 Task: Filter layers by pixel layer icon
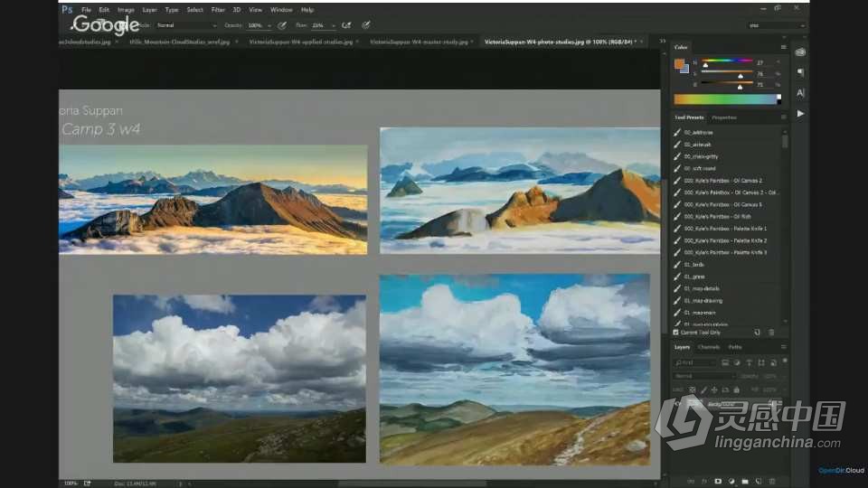[x=725, y=363]
